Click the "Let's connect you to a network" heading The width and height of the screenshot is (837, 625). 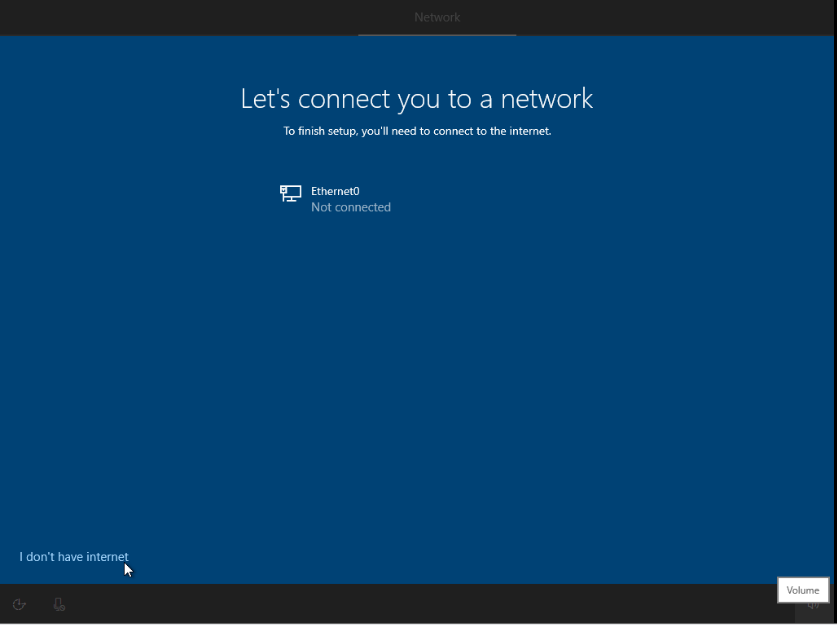(417, 99)
